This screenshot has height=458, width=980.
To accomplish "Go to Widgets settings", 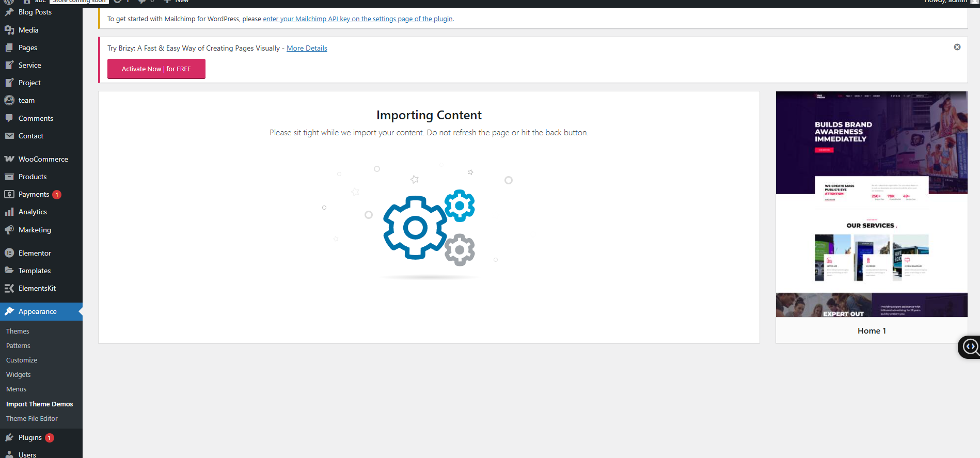I will [x=19, y=374].
